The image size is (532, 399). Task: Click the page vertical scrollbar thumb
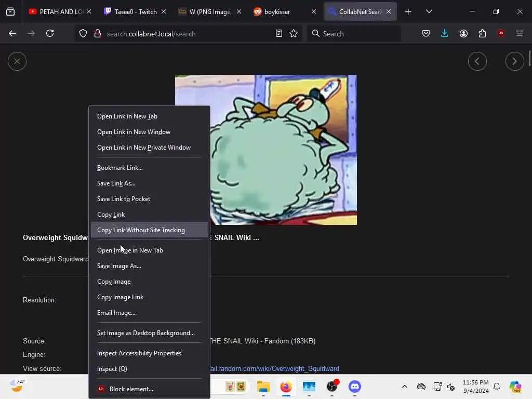pos(529,58)
